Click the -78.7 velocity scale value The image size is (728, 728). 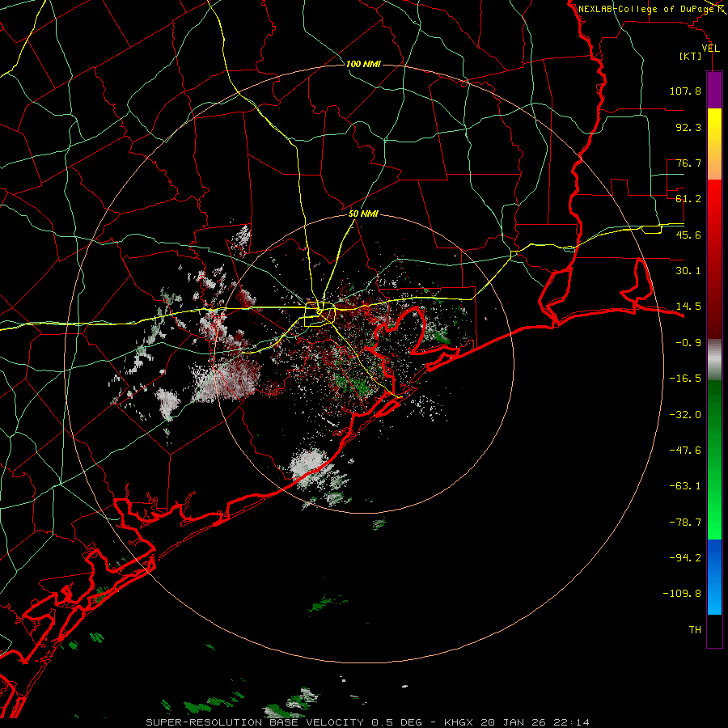click(685, 523)
